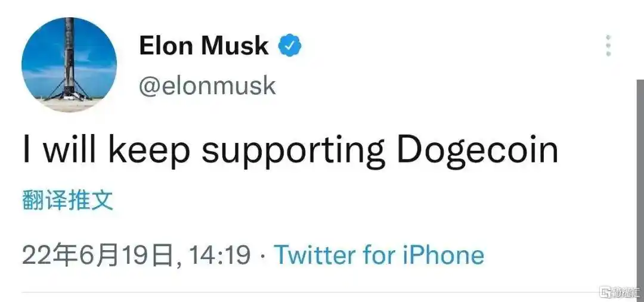Click the word supporting in the tweet

coord(293,150)
